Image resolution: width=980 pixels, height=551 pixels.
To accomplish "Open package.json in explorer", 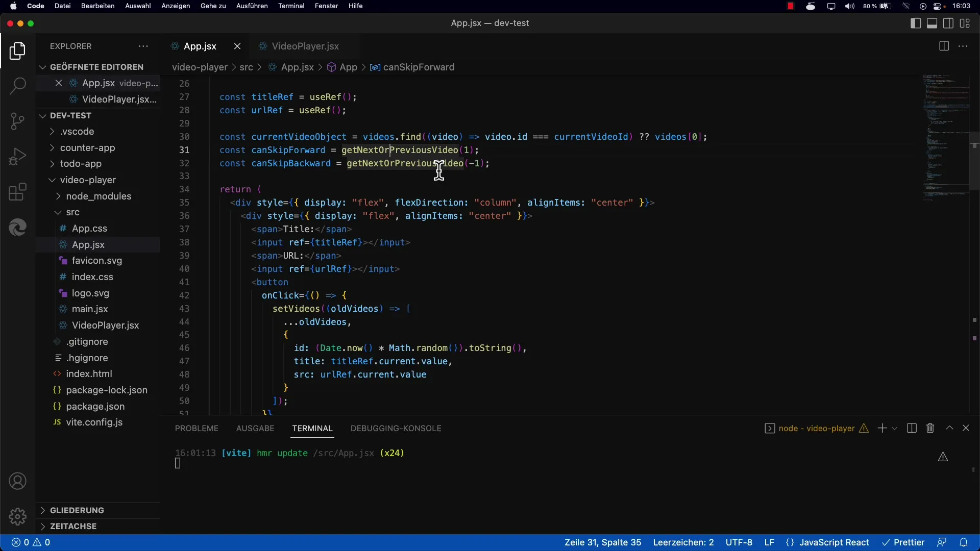I will coord(95,406).
